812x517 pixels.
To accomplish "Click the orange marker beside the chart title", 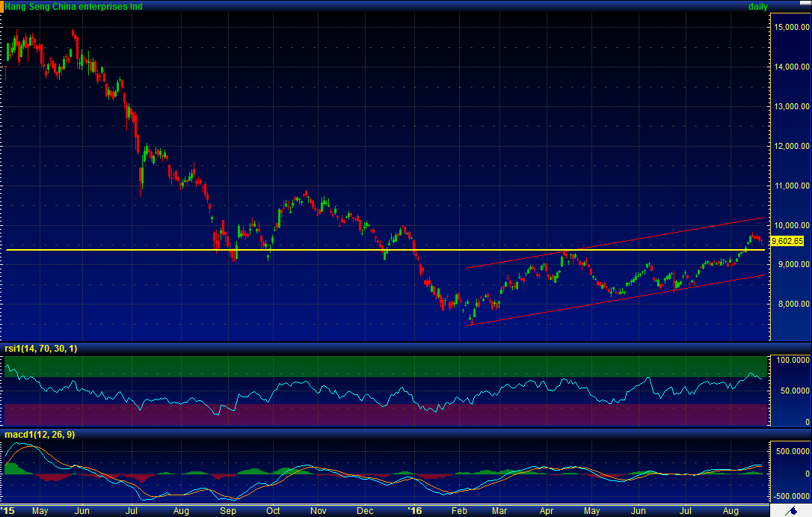I will tap(2, 6).
